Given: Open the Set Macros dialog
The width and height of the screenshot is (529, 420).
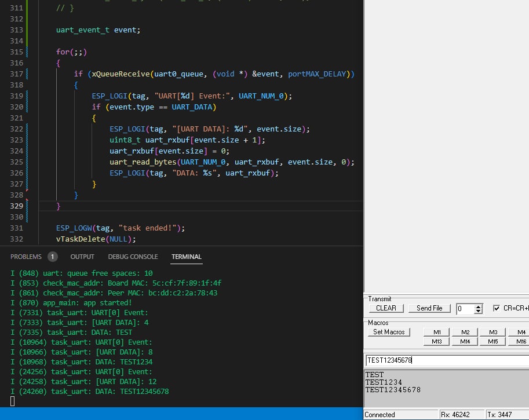Looking at the screenshot, I should [x=388, y=332].
